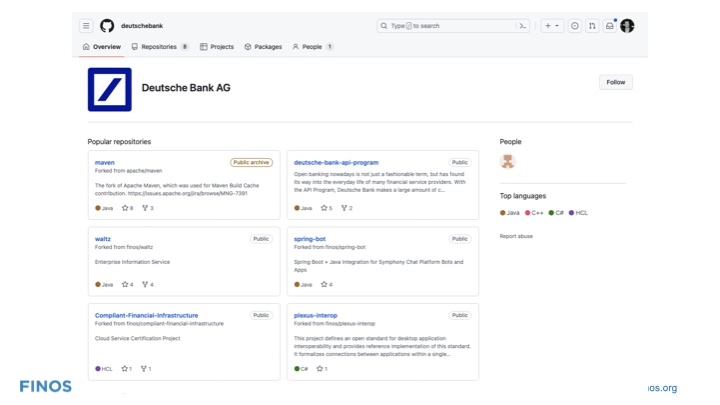Open the waltz repository link
720x405 pixels.
pyautogui.click(x=103, y=239)
